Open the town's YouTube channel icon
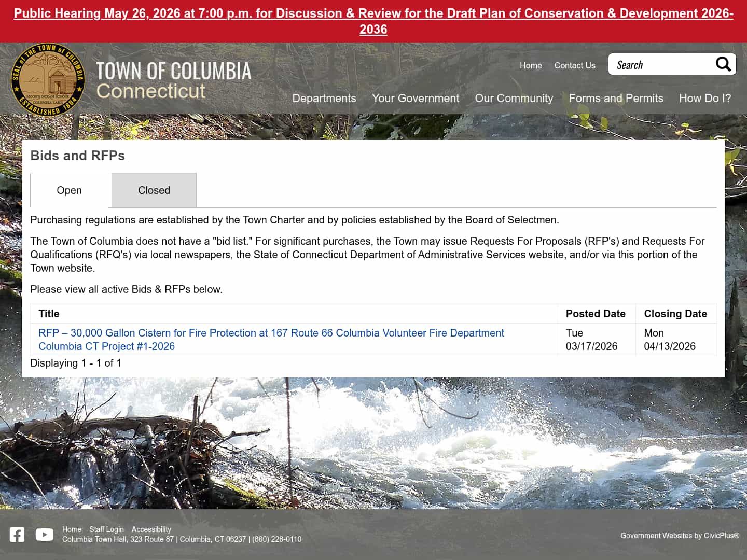The height and width of the screenshot is (560, 747). coord(44,534)
